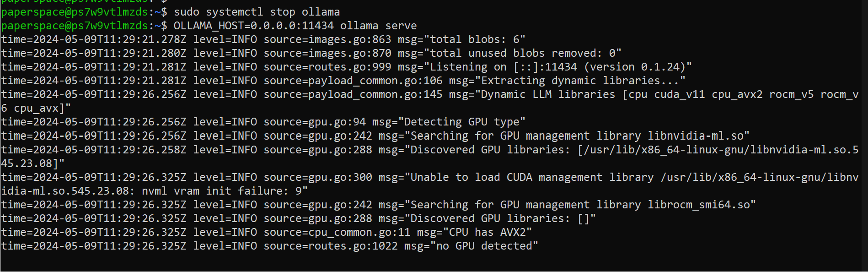Click the OLLAMA_HOST=0.0.0.0:11434 environment variable

253,26
